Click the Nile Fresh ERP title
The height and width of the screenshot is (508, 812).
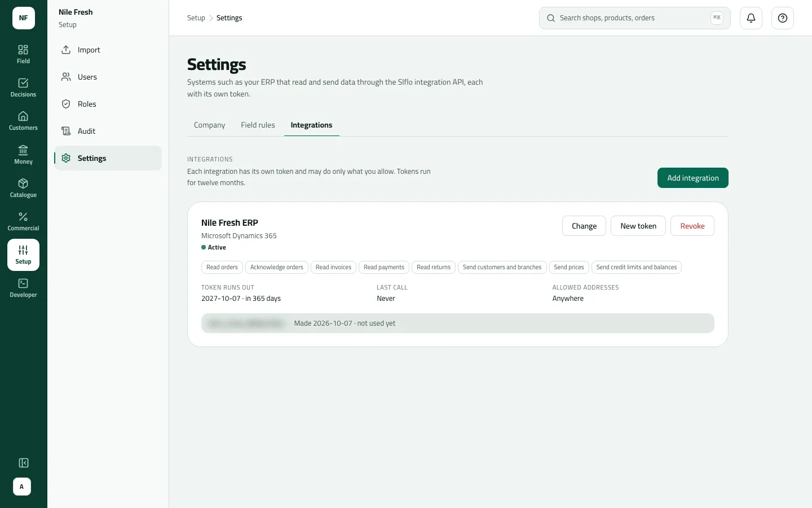(230, 223)
